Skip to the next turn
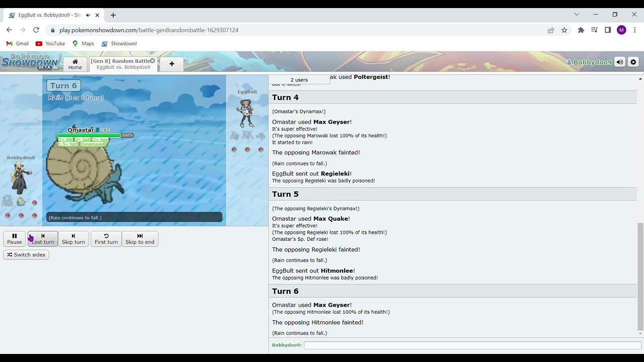The height and width of the screenshot is (362, 644). tap(73, 239)
